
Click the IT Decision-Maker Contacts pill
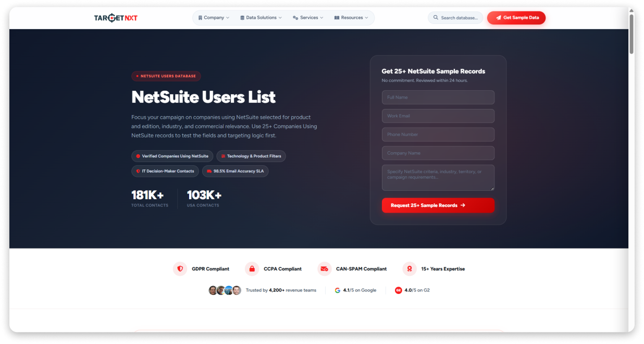pos(165,171)
